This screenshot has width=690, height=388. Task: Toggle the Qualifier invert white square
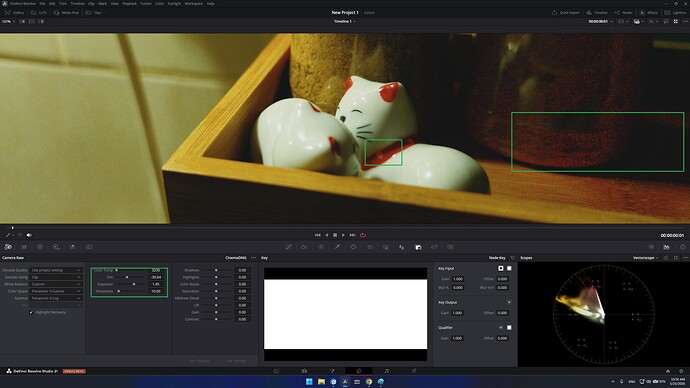(x=509, y=328)
